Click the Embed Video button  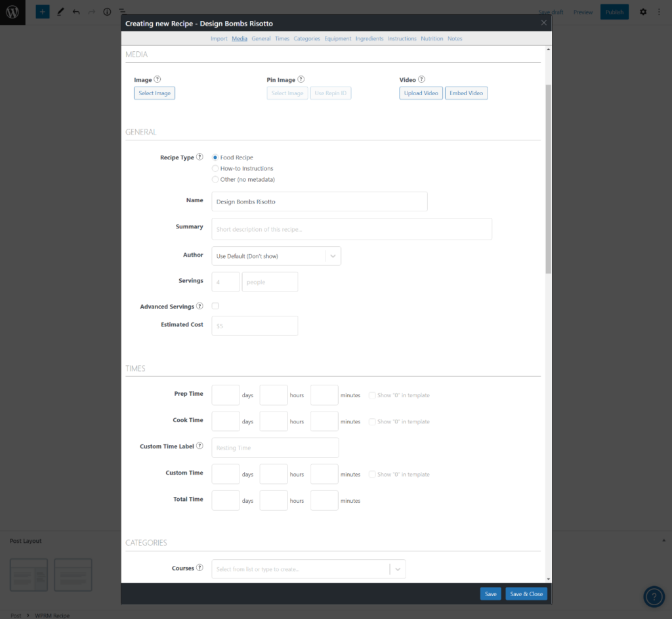coord(466,93)
